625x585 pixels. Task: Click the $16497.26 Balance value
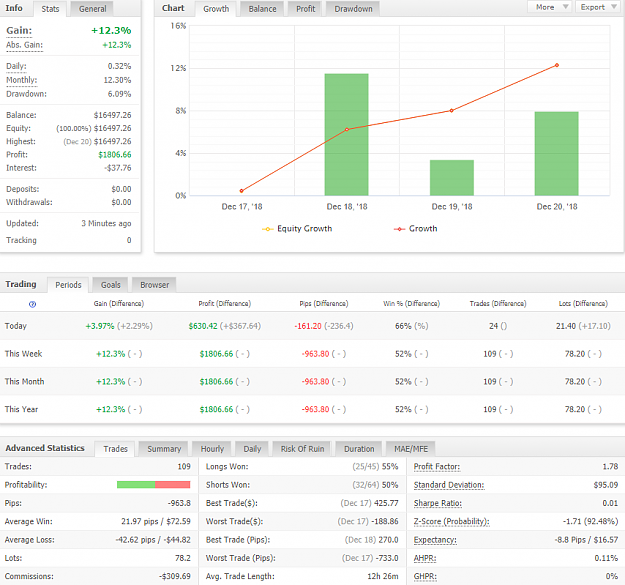point(112,115)
